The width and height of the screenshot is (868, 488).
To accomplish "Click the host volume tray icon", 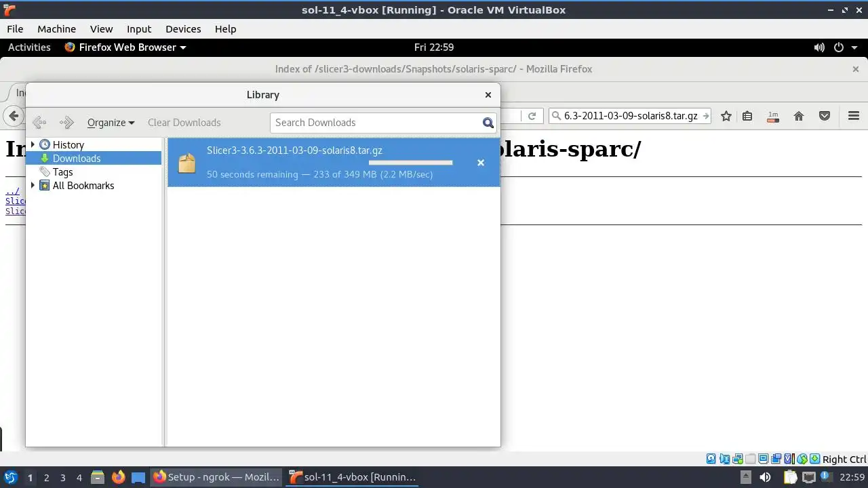I will coord(765,476).
